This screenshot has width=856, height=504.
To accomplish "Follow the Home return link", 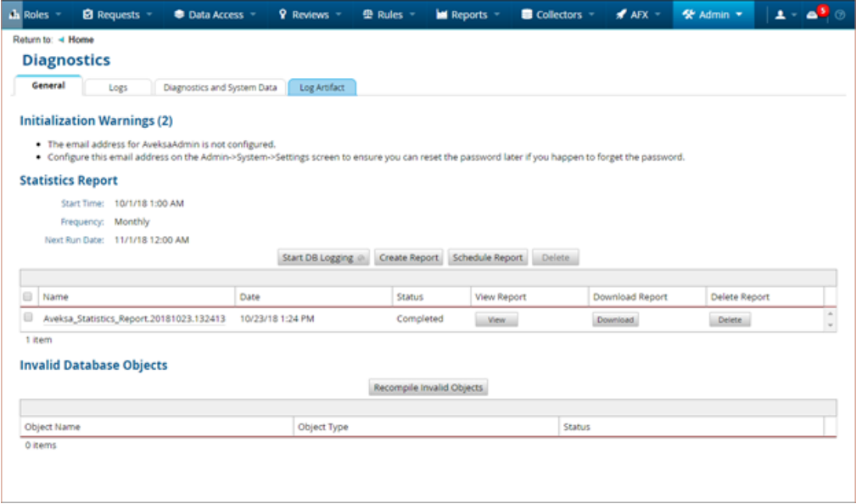I will pyautogui.click(x=81, y=40).
